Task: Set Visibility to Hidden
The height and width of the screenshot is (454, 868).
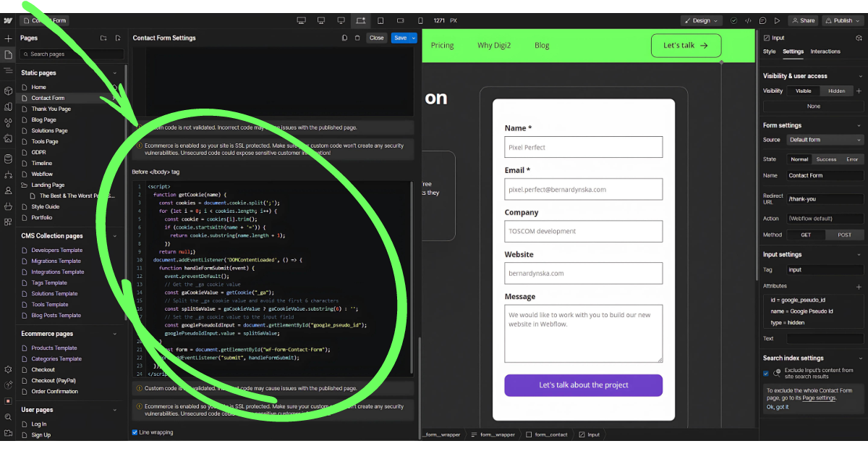Action: pyautogui.click(x=836, y=91)
